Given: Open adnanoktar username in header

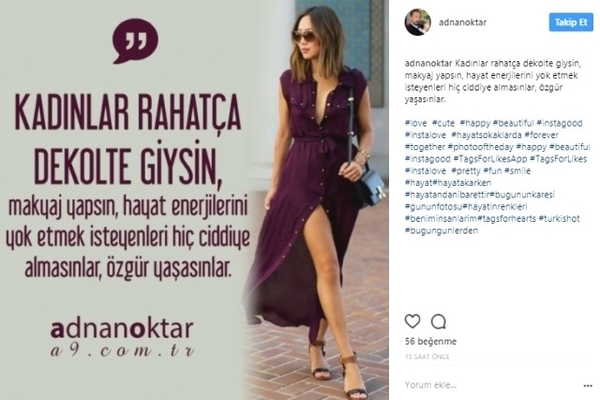Looking at the screenshot, I should [462, 22].
